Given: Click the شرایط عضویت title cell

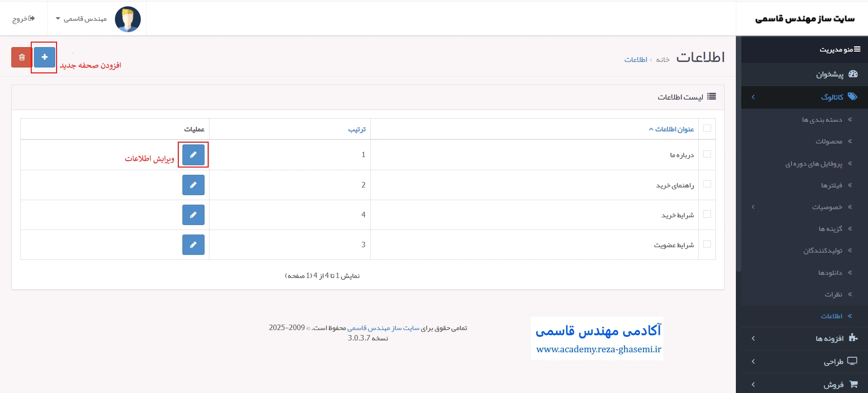Looking at the screenshot, I should [534, 245].
